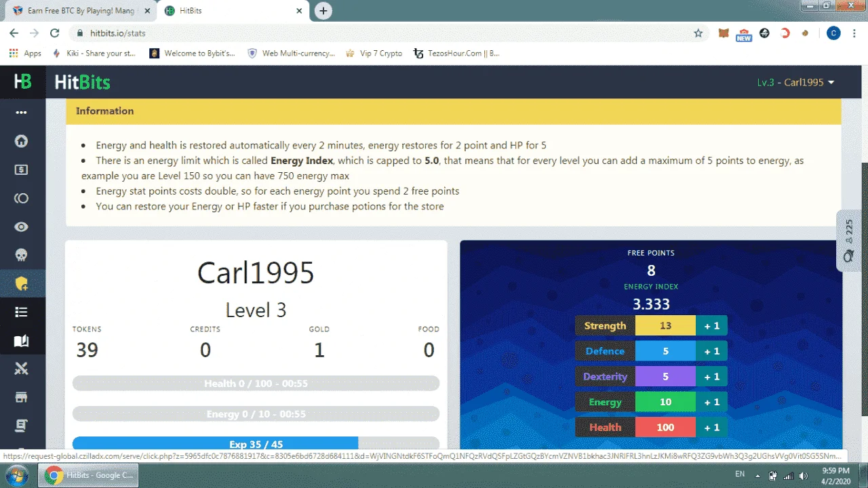This screenshot has width=868, height=488.
Task: Open the red crescent extension icon
Action: click(785, 33)
